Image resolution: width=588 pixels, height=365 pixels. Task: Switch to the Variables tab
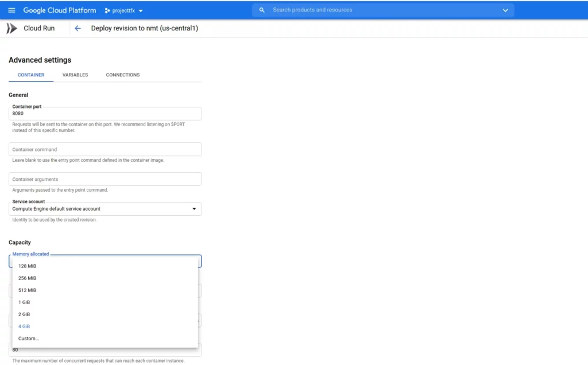click(75, 75)
